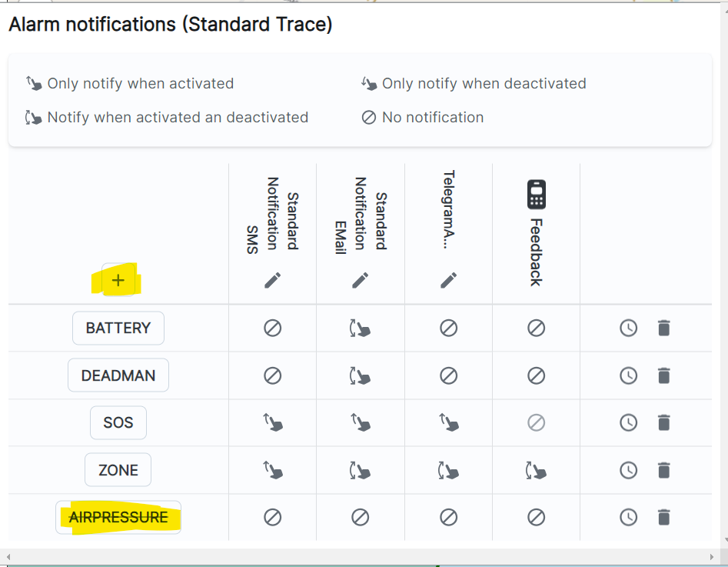Open schedule clock for SOS alarm
728x567 pixels.
(x=628, y=422)
